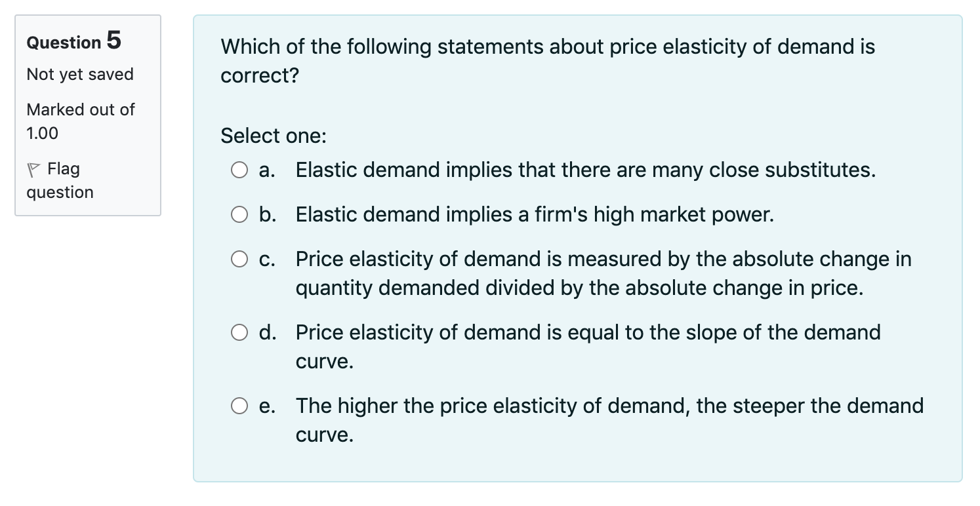Click the Not yet saved status text
Viewport: 980px width, 506px height.
pos(79,74)
